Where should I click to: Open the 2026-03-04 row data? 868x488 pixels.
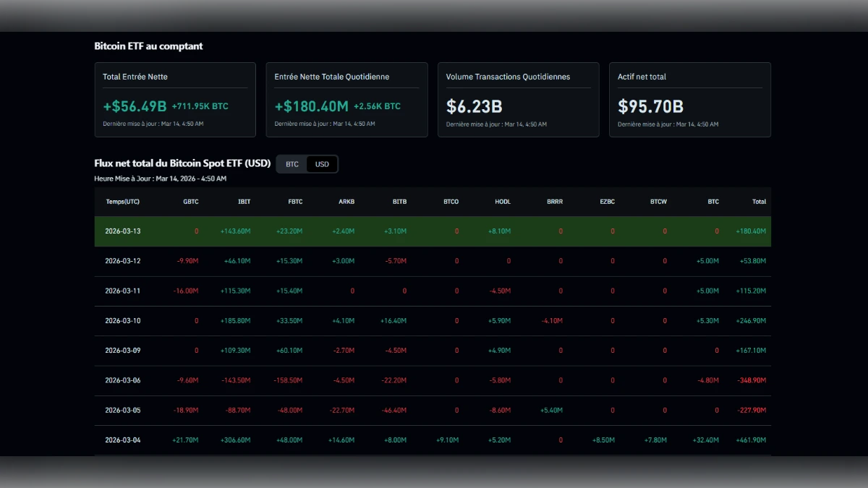click(x=122, y=440)
